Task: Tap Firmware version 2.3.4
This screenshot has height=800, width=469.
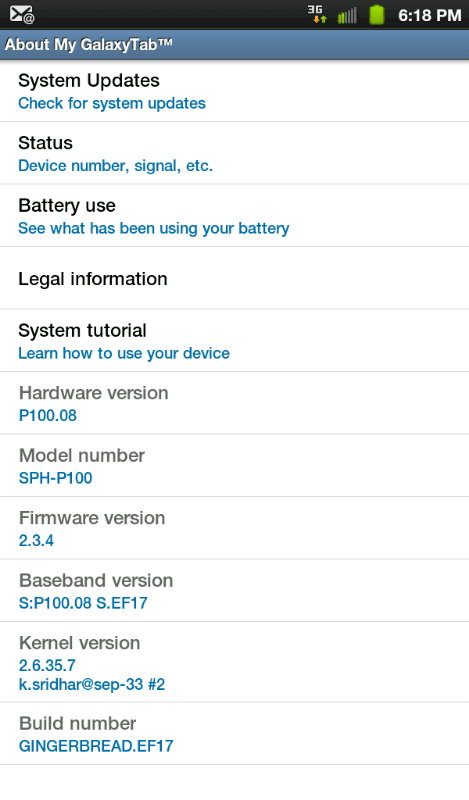Action: [234, 528]
